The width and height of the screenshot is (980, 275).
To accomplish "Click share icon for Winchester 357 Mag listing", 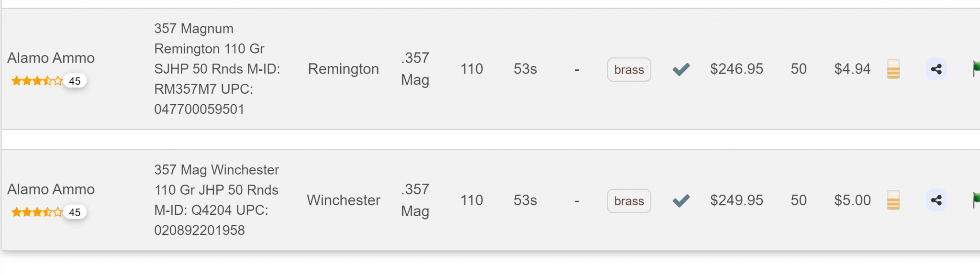I will (x=936, y=200).
